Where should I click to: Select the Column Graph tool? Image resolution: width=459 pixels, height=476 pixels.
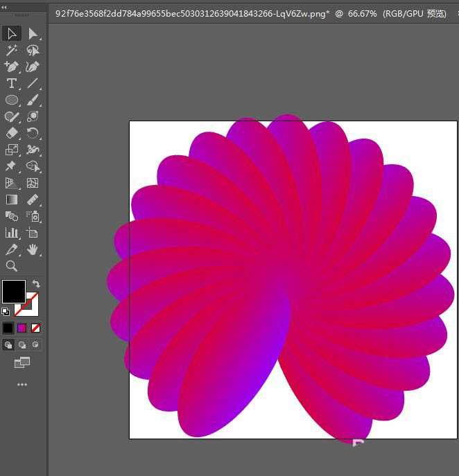(12, 233)
